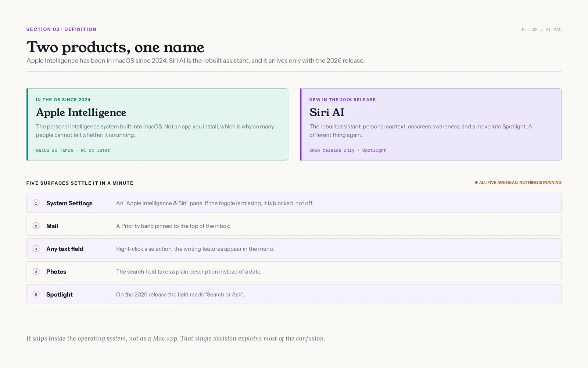This screenshot has height=368, width=588.
Task: Click the PL. 02 / AI-MAC page marker
Action: (542, 29)
